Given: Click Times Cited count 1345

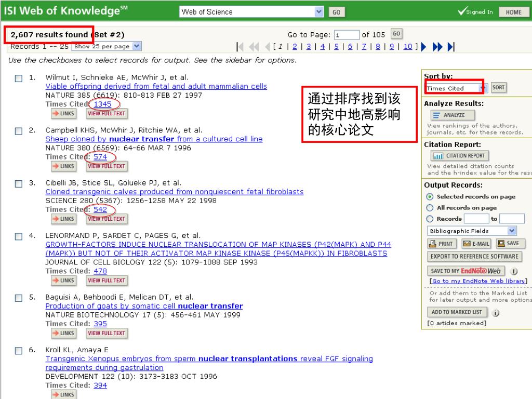Looking at the screenshot, I should click(102, 104).
